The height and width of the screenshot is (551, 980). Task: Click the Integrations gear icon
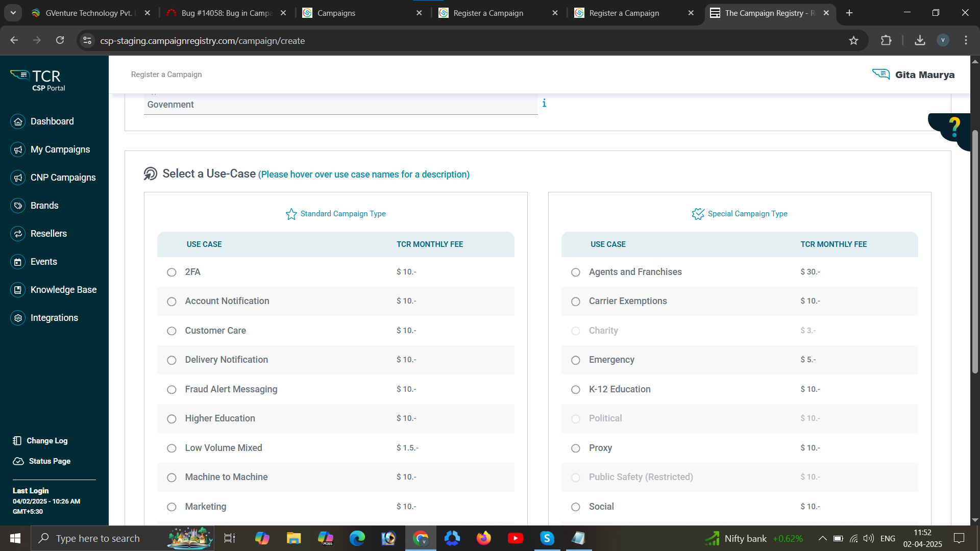tap(18, 318)
